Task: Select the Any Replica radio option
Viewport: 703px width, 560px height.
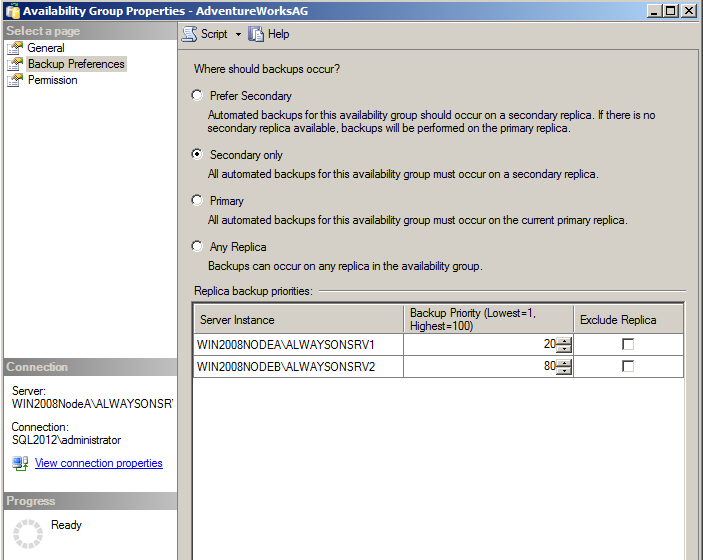Action: click(197, 247)
